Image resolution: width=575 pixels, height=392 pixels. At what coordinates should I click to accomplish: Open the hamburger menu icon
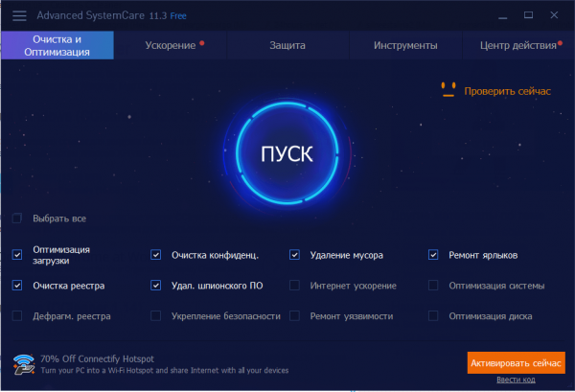pos(19,15)
